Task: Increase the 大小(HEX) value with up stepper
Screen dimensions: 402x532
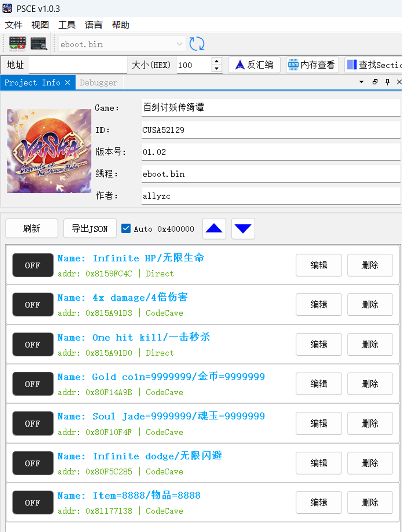Action: tap(217, 61)
